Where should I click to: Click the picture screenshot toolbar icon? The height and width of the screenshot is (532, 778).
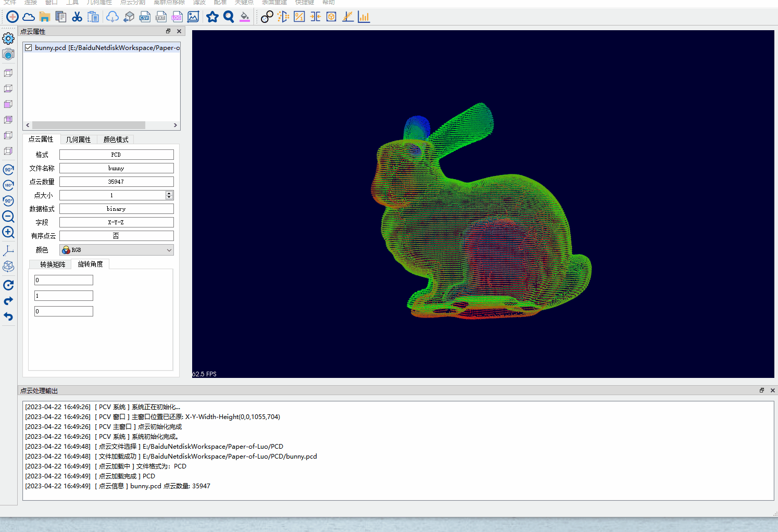193,17
